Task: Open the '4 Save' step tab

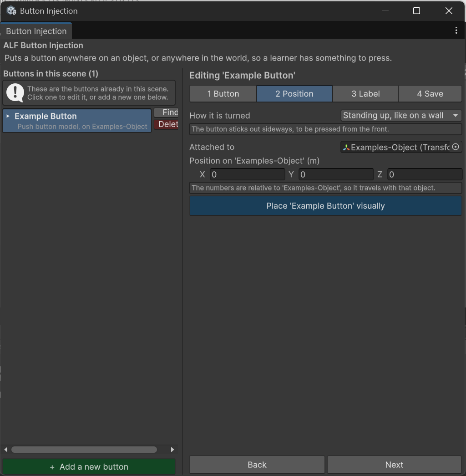Action: point(430,93)
